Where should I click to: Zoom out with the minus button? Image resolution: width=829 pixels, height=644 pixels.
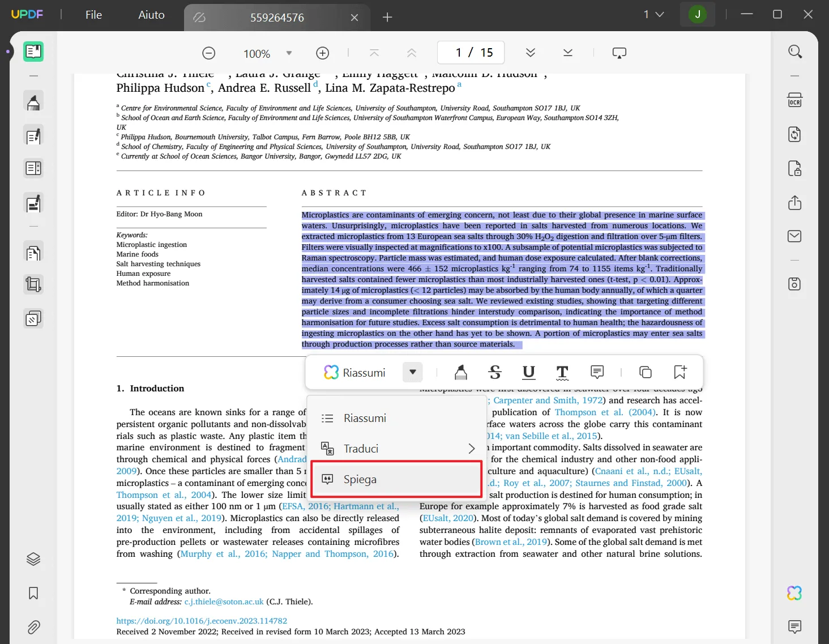[209, 53]
